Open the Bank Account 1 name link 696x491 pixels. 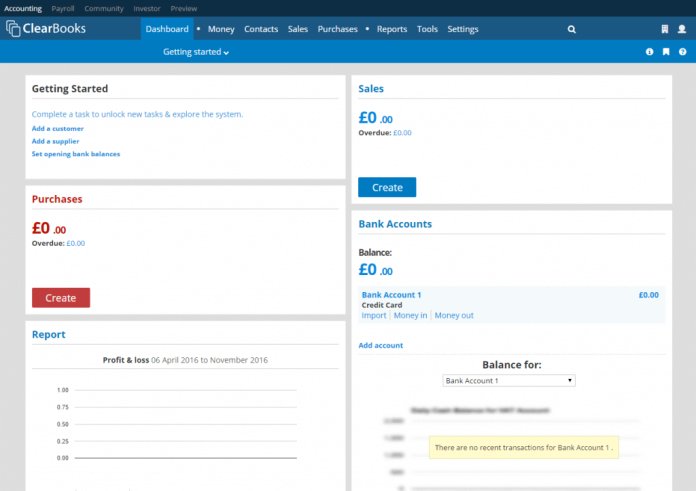point(391,295)
